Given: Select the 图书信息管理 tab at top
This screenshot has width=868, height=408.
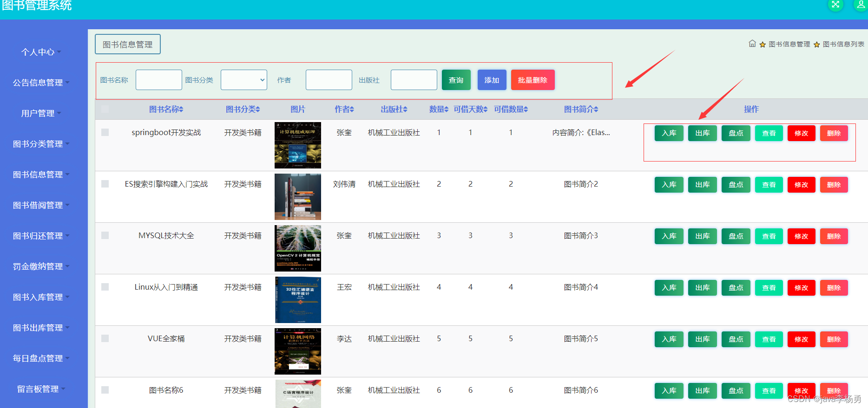Looking at the screenshot, I should tap(128, 45).
